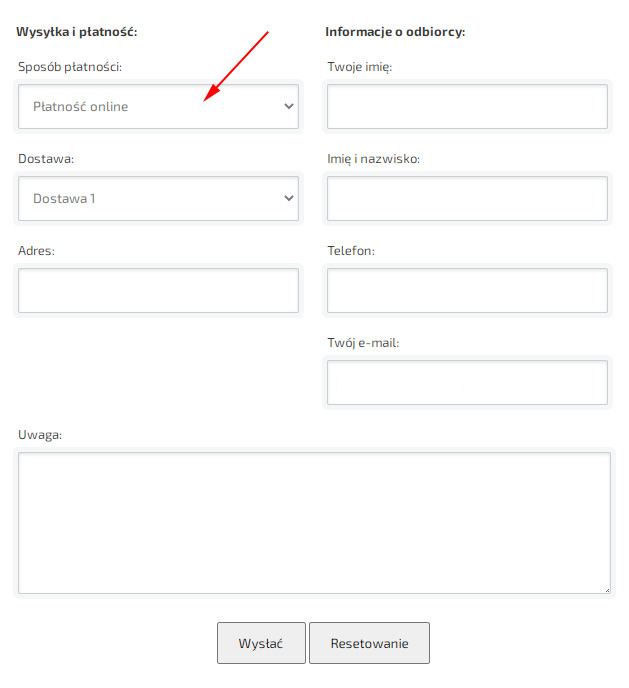Screen dimensions: 629x688
Task: Click the "Sposób płatności:" label text
Action: 70,67
